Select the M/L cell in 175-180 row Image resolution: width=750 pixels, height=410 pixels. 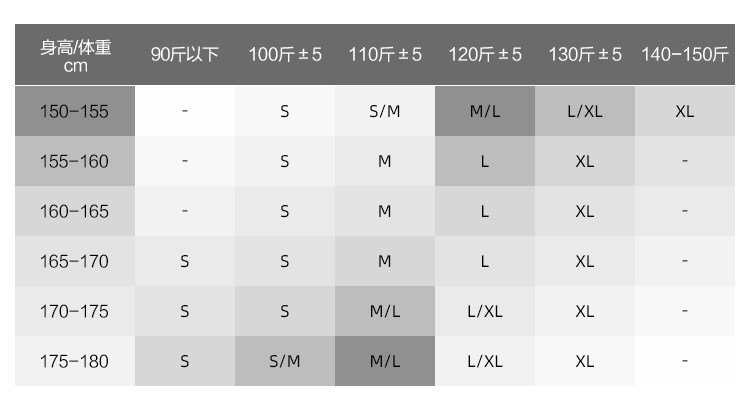tap(385, 361)
